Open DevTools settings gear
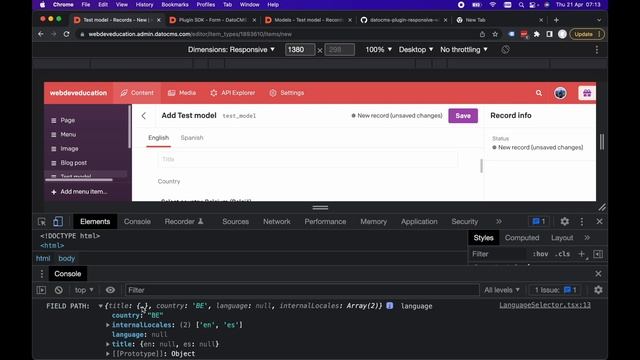 pos(564,222)
